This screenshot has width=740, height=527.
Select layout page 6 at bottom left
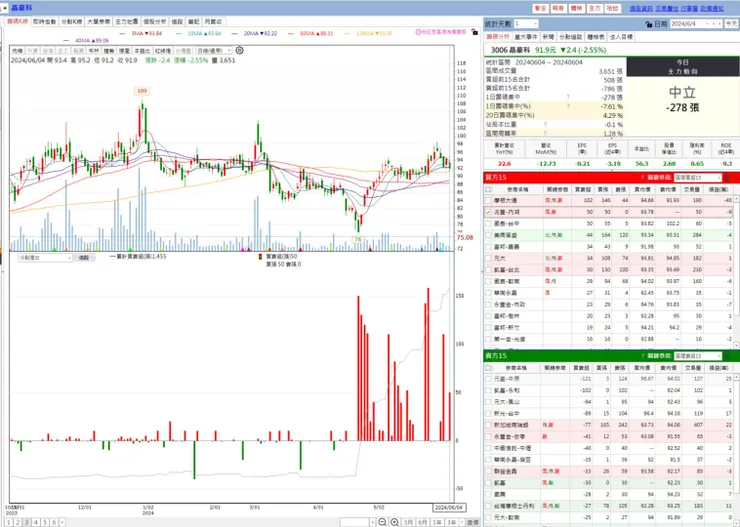54,522
